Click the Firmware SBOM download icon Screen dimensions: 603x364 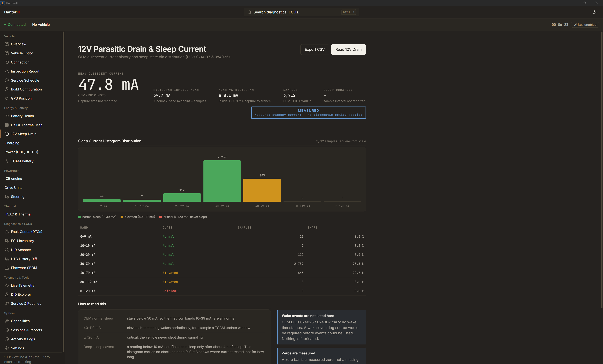pos(7,268)
